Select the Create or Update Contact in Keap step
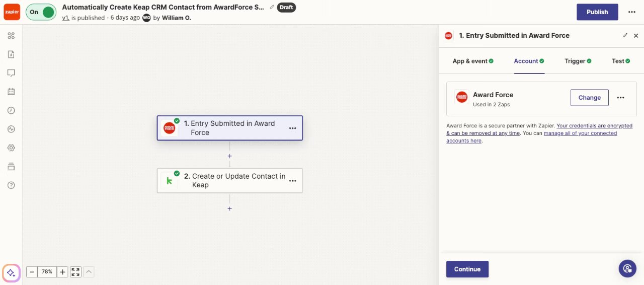 coord(229,180)
